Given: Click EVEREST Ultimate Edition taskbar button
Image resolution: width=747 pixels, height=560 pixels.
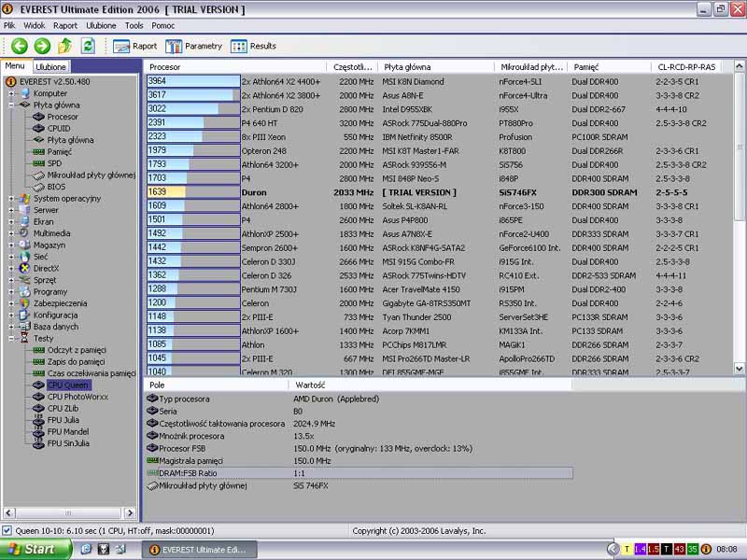Looking at the screenshot, I should click(x=199, y=550).
